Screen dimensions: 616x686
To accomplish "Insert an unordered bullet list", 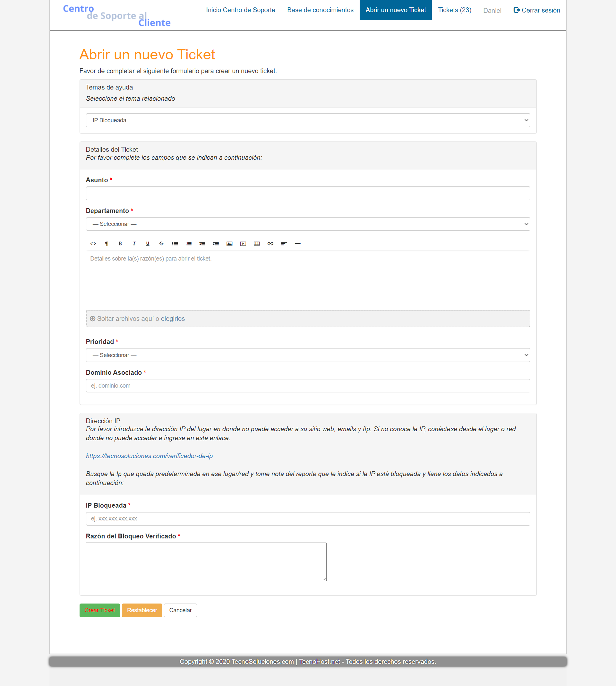I will (175, 244).
